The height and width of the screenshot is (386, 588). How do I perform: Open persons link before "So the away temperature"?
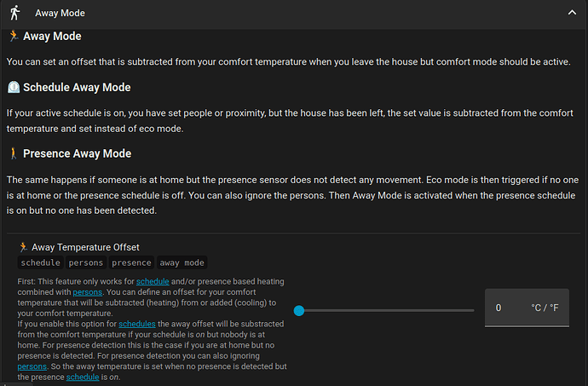pyautogui.click(x=32, y=366)
